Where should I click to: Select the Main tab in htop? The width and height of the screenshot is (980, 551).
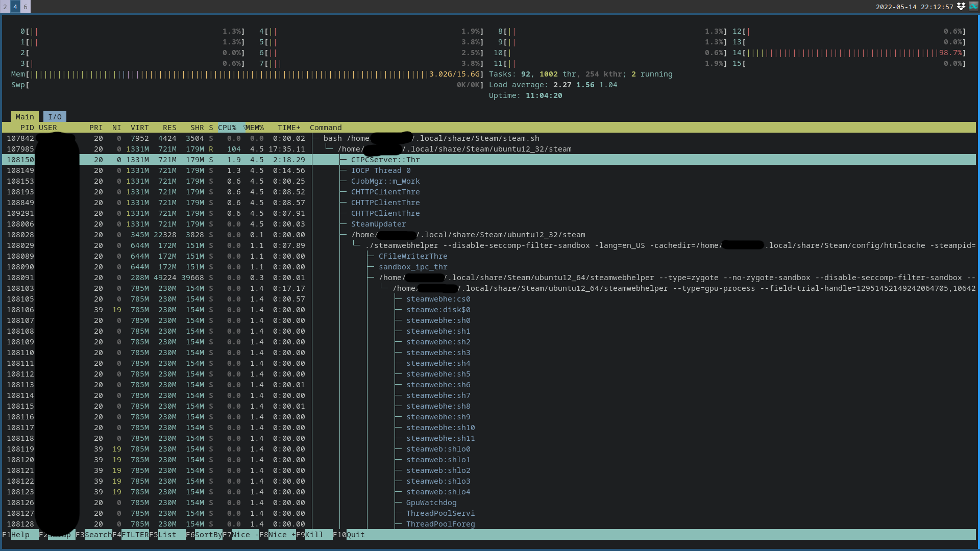point(24,117)
